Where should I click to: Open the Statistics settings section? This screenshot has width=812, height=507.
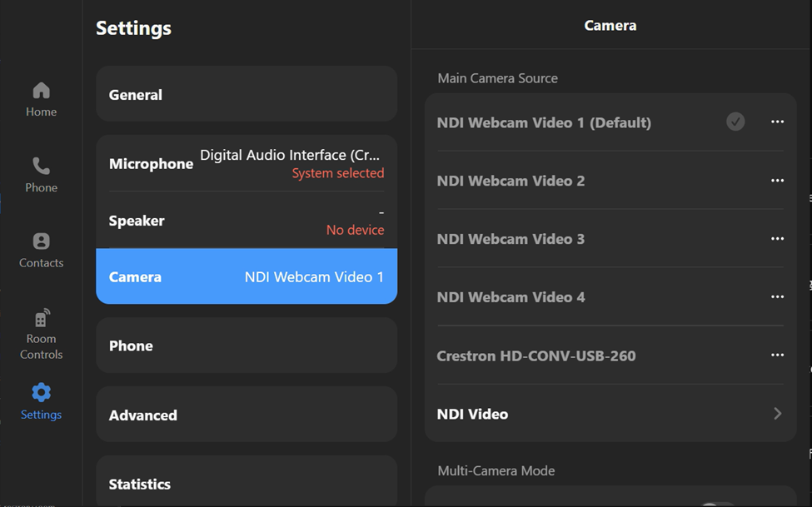pos(247,484)
